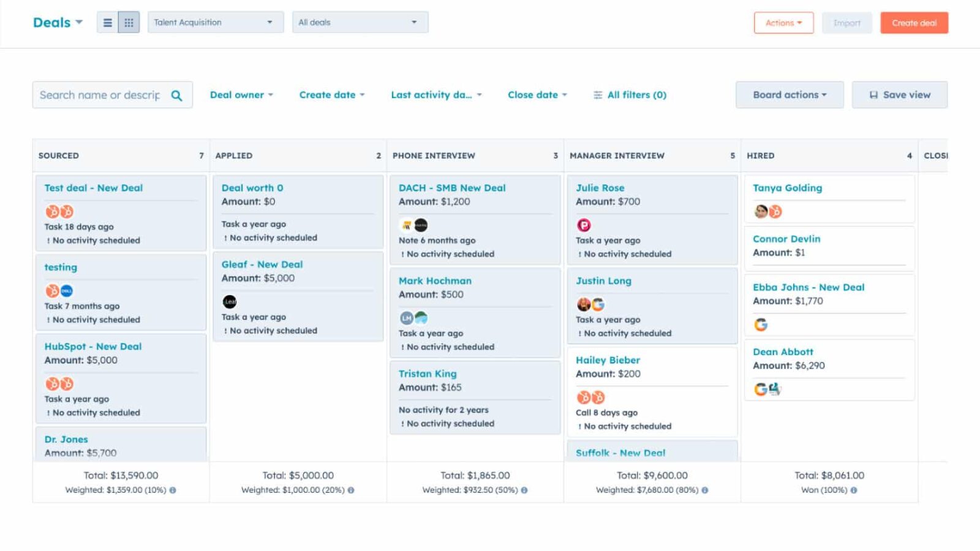The height and width of the screenshot is (551, 980).
Task: Click the pink P avatar on Julie Rose card
Action: pyautogui.click(x=584, y=225)
